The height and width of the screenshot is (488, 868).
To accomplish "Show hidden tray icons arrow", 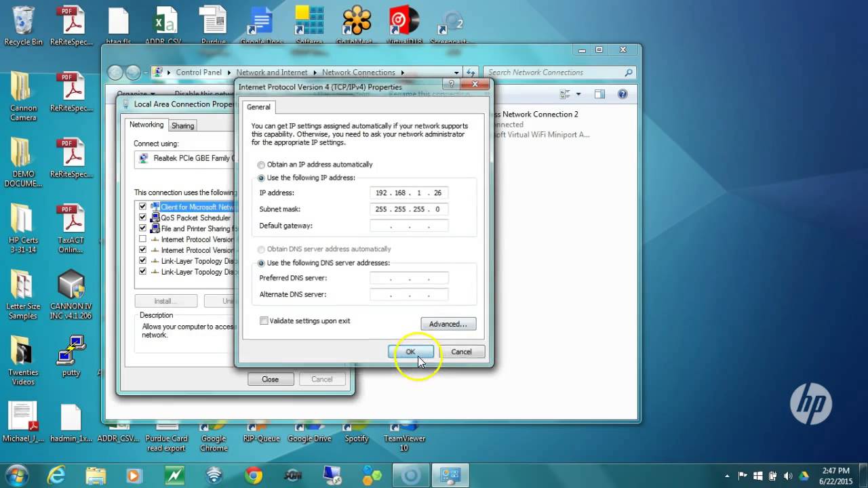I will (727, 476).
